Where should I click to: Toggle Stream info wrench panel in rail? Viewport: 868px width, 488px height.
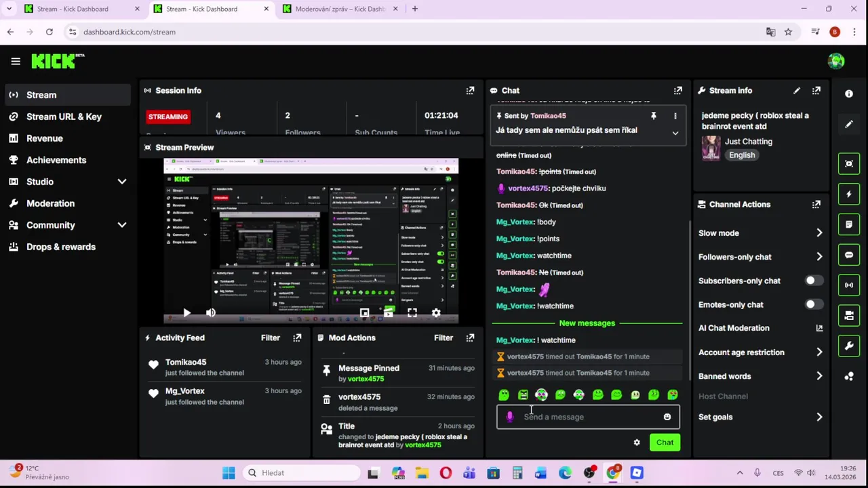point(849,346)
